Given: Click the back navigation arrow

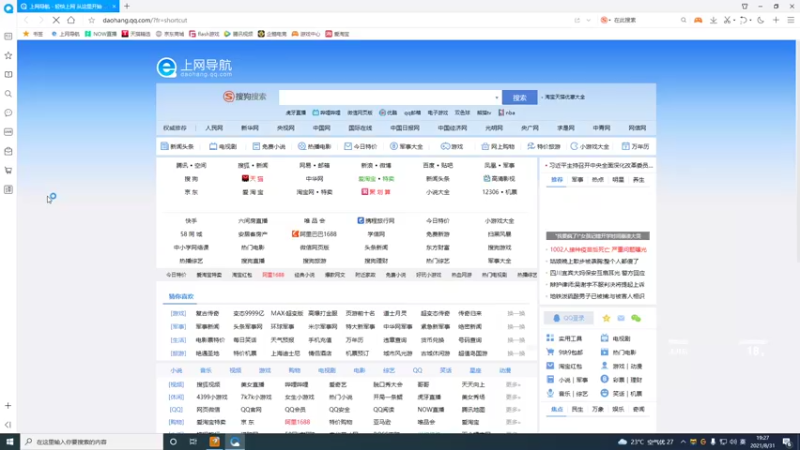Looking at the screenshot, I should point(26,20).
